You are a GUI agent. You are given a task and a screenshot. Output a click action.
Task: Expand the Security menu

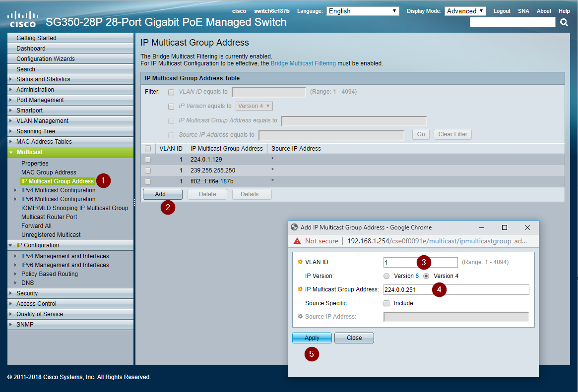(x=70, y=293)
